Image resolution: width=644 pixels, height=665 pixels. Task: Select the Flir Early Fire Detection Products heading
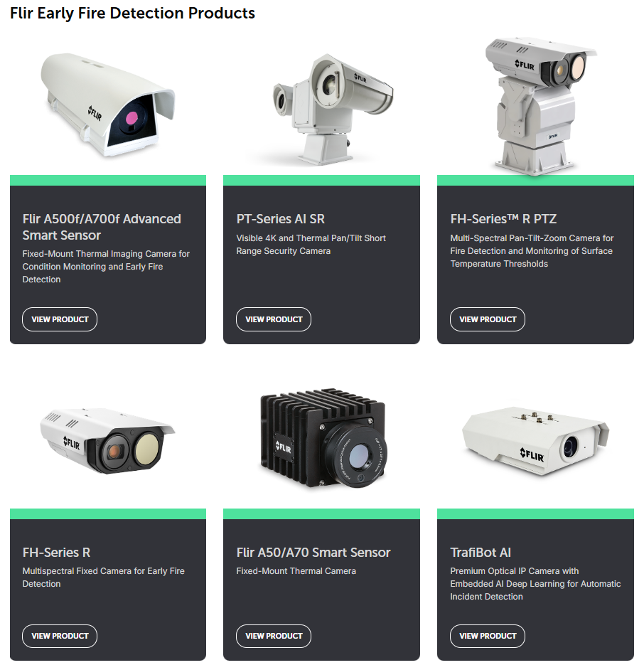click(132, 13)
